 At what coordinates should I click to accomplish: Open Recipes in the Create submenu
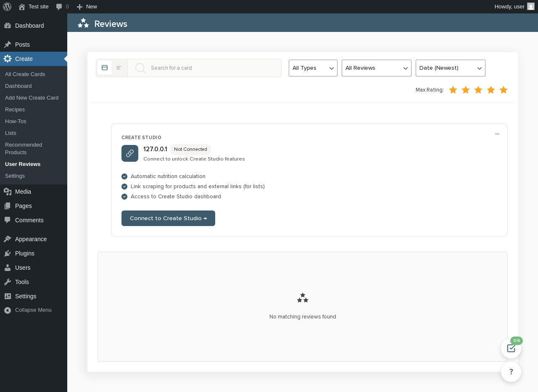point(15,110)
